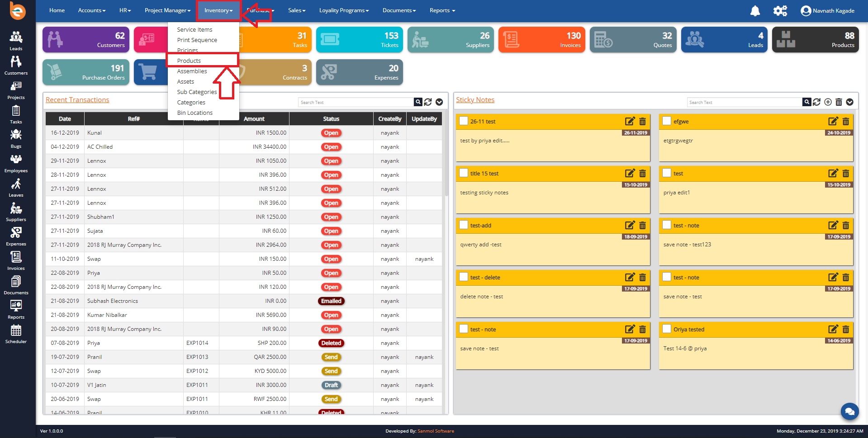Check the 'efgwe' note checkbox
The width and height of the screenshot is (868, 438).
point(667,121)
